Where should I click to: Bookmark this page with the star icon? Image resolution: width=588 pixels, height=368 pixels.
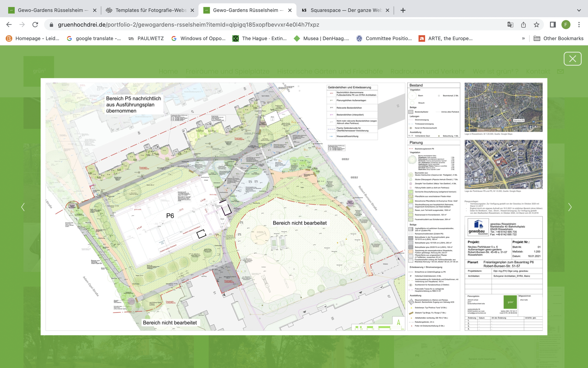pos(536,24)
